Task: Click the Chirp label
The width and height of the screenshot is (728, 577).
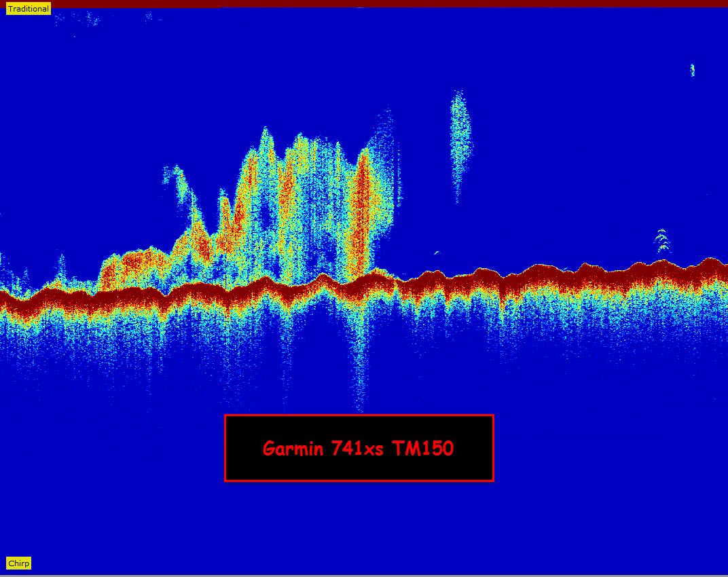Action: click(x=18, y=563)
